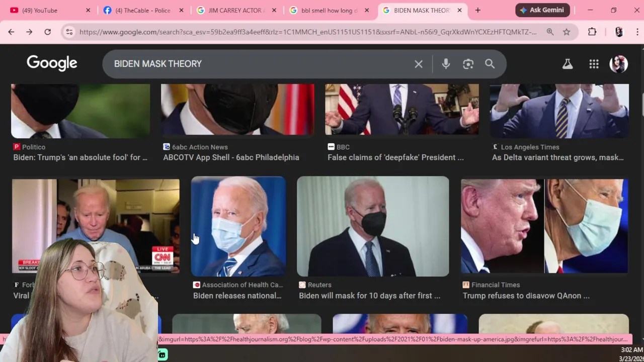Go forward with the browser forward arrow
Screen dimensions: 644x362
[29, 32]
